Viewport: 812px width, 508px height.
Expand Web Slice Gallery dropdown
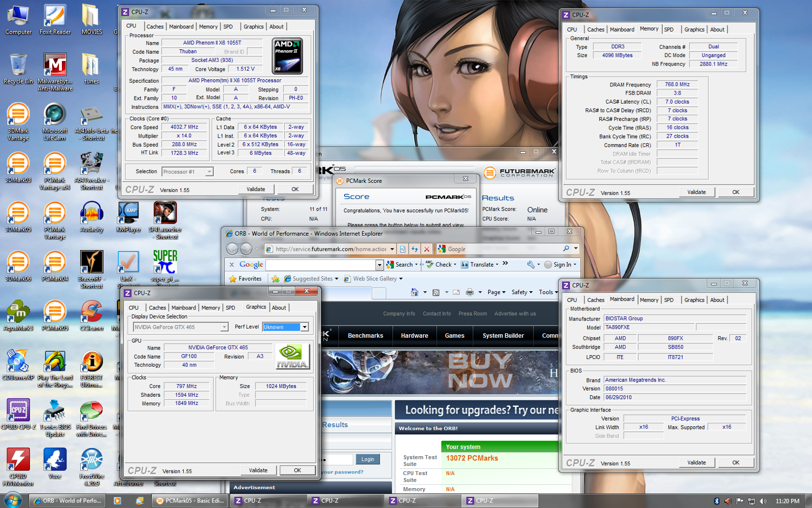[401, 278]
